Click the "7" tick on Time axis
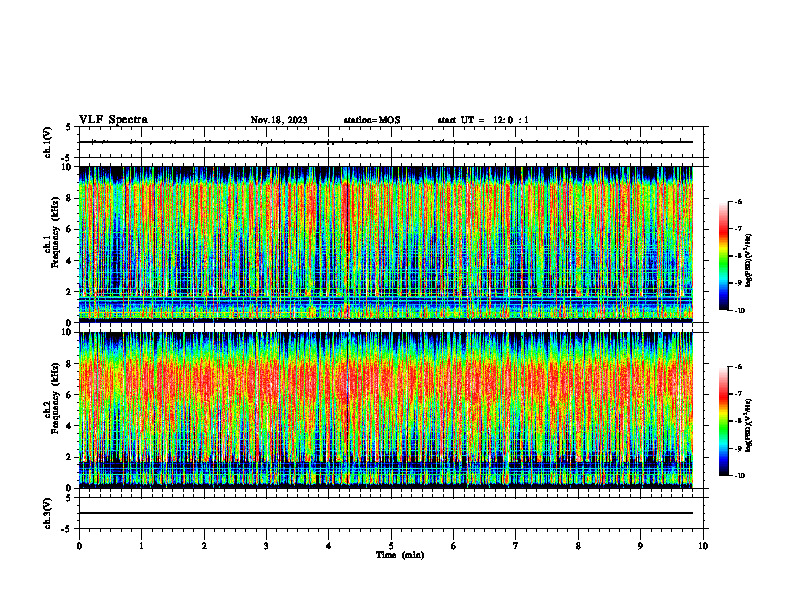Screen dimensions: 792x612 516,546
